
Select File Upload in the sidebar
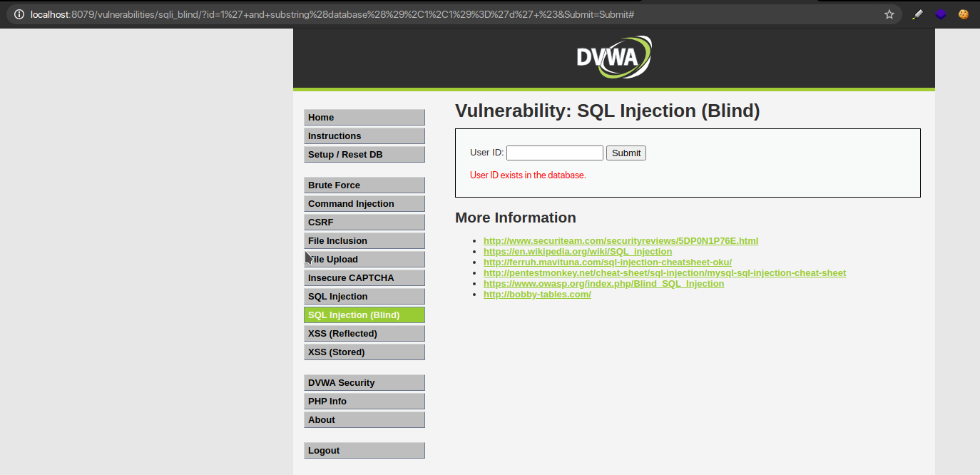pos(364,260)
